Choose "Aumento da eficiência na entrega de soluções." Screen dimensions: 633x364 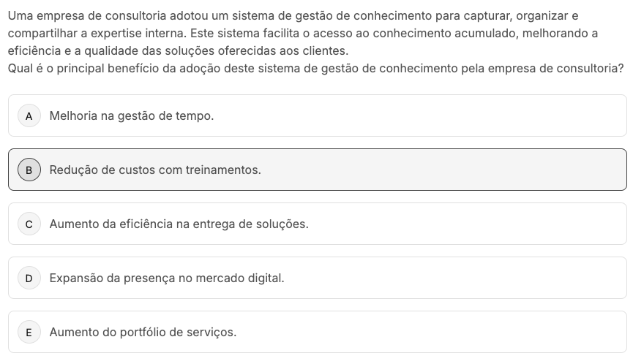179,224
